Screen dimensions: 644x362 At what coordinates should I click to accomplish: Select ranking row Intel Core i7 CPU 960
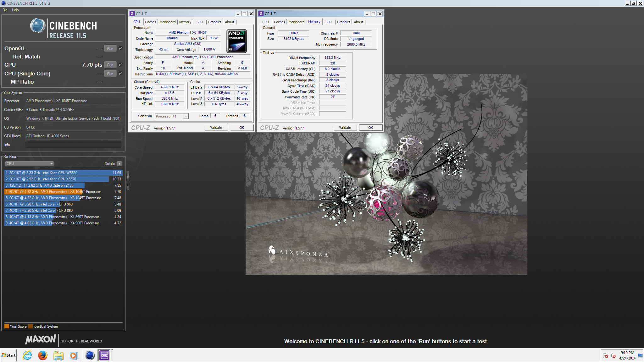pos(63,204)
